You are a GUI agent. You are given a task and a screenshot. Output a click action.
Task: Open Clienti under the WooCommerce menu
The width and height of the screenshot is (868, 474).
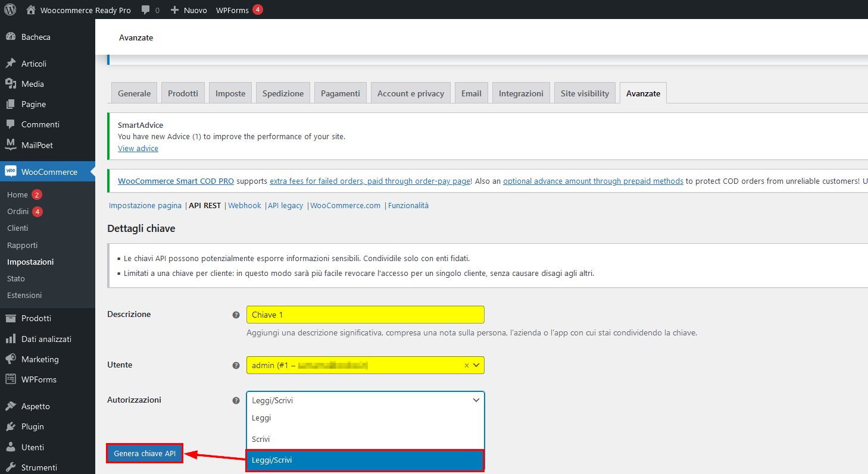coord(18,228)
